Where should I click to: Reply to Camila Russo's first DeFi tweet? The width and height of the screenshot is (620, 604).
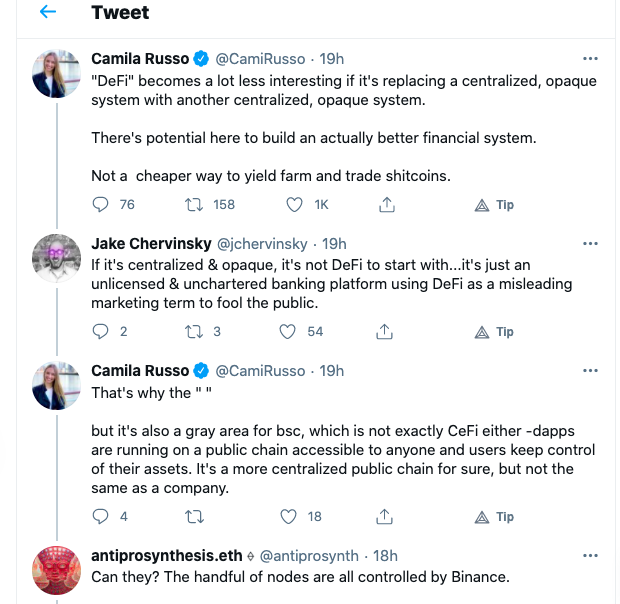click(x=100, y=205)
